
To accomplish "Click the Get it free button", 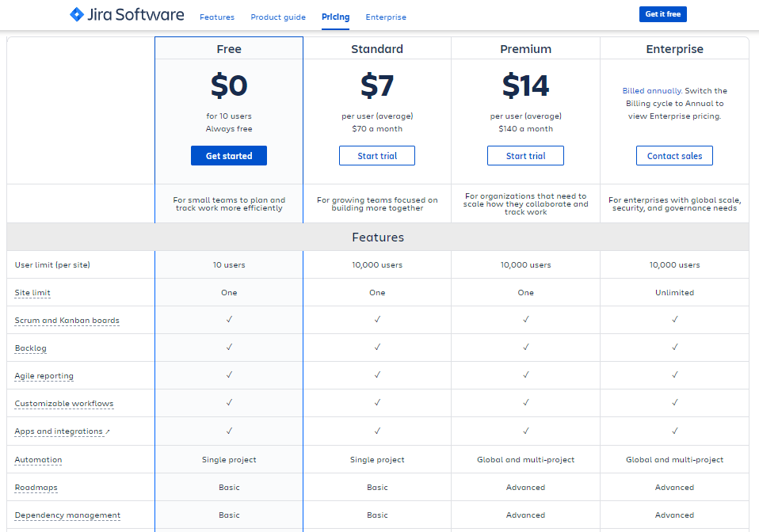I will (x=662, y=14).
